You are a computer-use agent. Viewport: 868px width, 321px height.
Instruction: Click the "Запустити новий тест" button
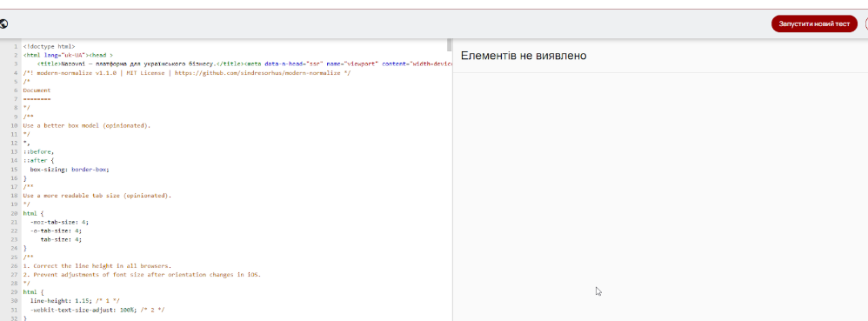click(x=814, y=23)
